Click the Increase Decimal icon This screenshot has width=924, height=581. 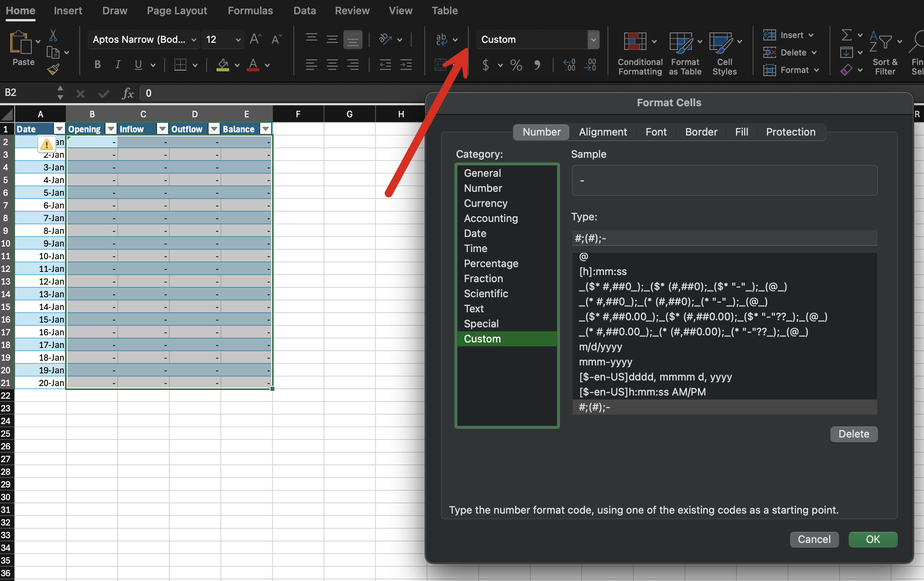click(569, 65)
